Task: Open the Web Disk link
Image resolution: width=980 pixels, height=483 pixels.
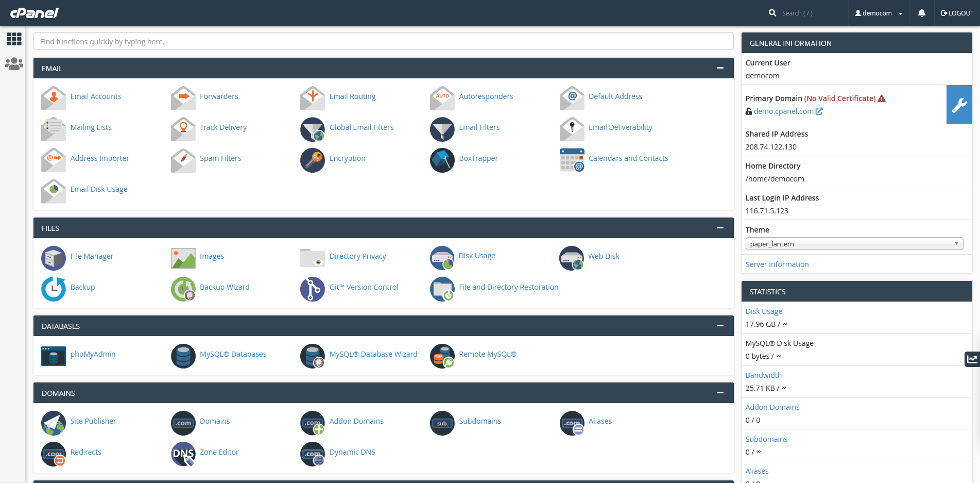Action: (x=604, y=256)
